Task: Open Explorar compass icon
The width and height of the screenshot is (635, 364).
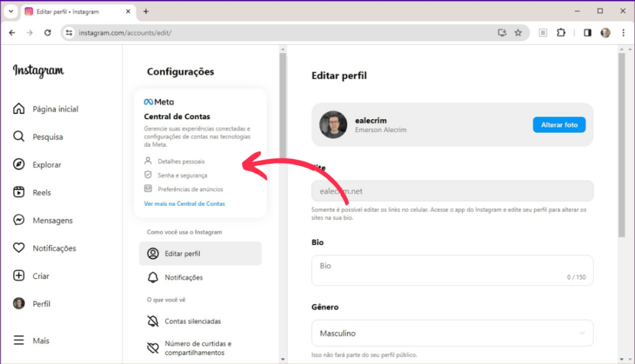Action: (x=19, y=164)
